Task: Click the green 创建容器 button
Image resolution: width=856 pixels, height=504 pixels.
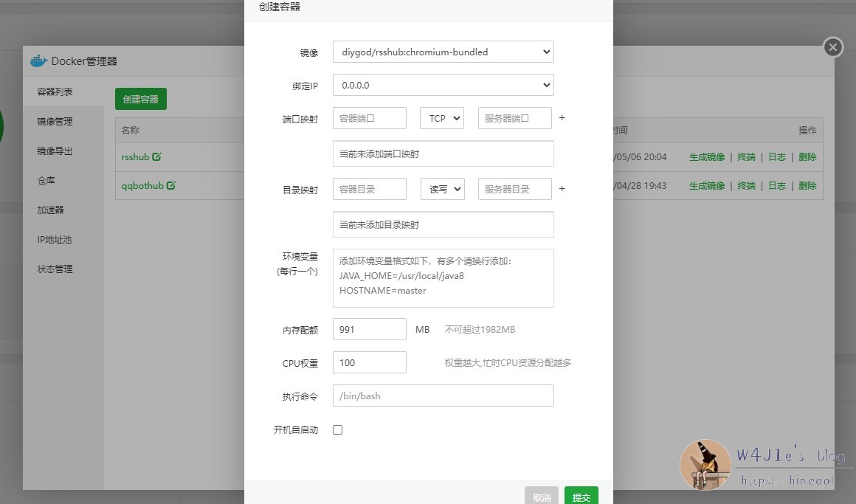Action: [141, 99]
